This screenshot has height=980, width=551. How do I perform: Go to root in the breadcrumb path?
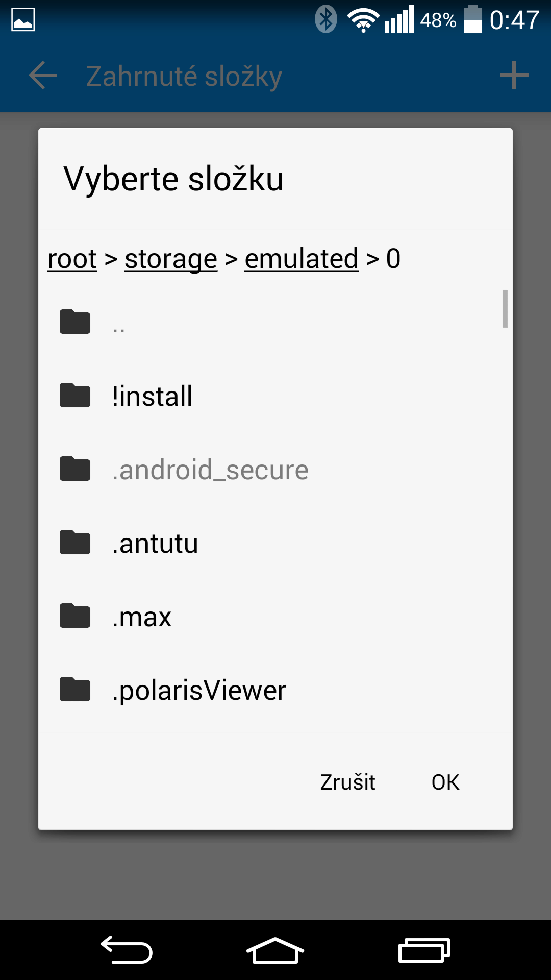[x=72, y=259]
